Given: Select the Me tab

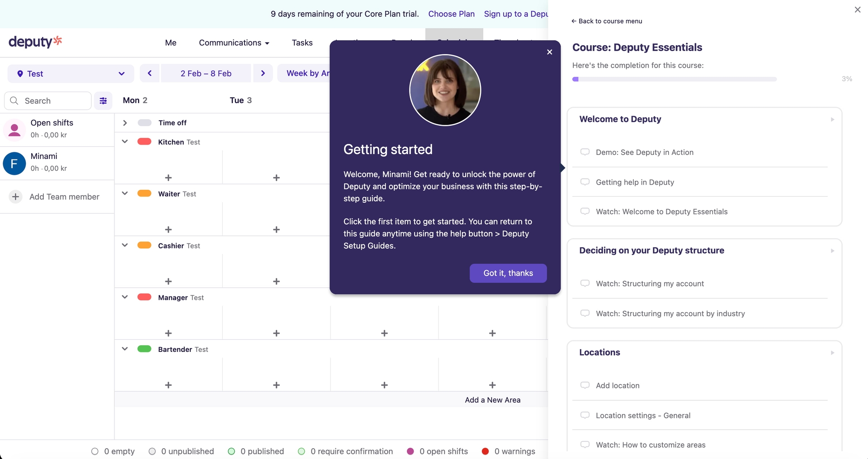Looking at the screenshot, I should [x=170, y=42].
